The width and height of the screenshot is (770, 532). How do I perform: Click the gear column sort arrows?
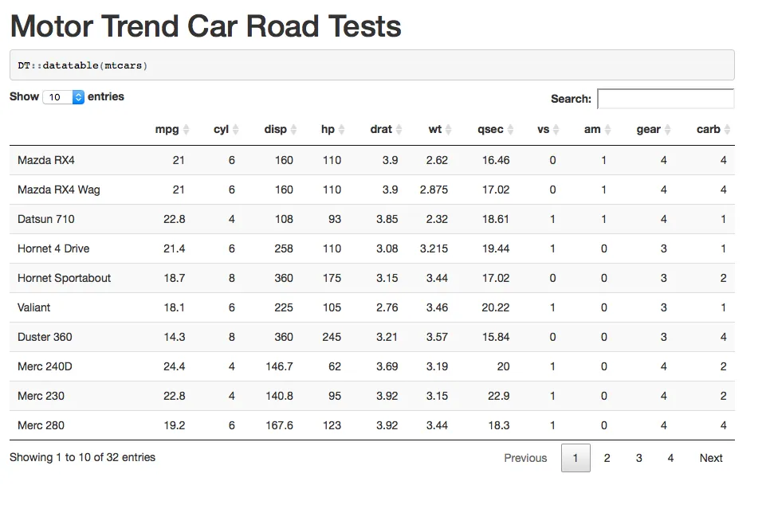coord(668,130)
